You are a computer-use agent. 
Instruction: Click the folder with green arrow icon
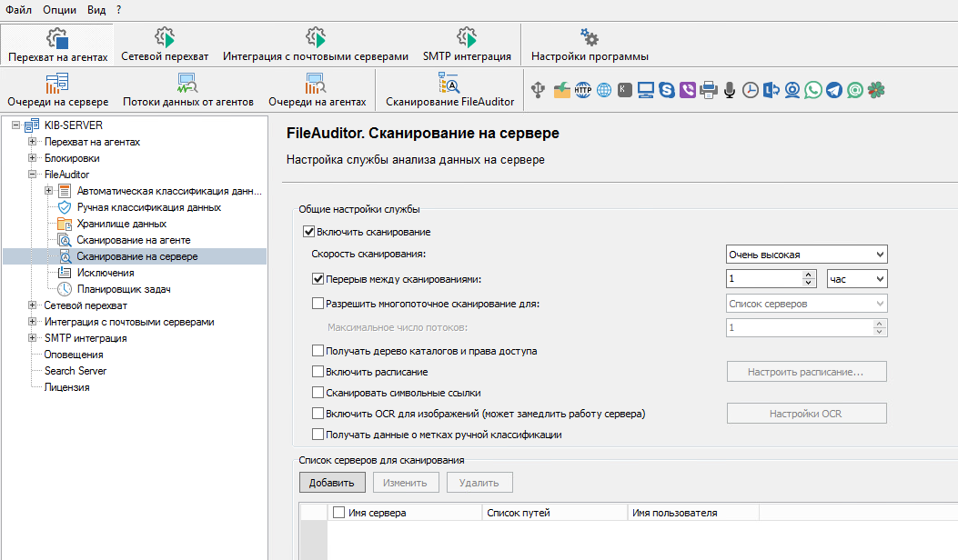(x=561, y=90)
